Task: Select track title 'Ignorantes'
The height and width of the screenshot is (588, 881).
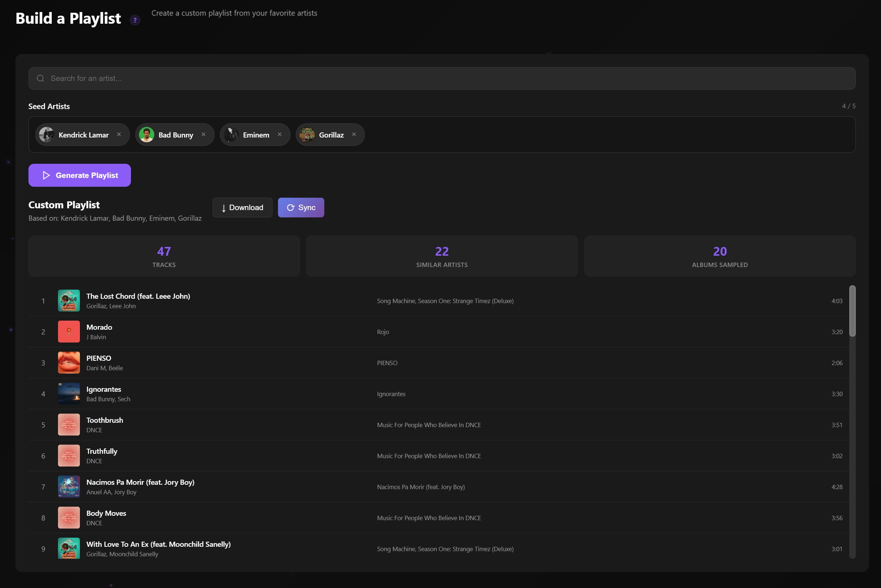Action: click(104, 389)
